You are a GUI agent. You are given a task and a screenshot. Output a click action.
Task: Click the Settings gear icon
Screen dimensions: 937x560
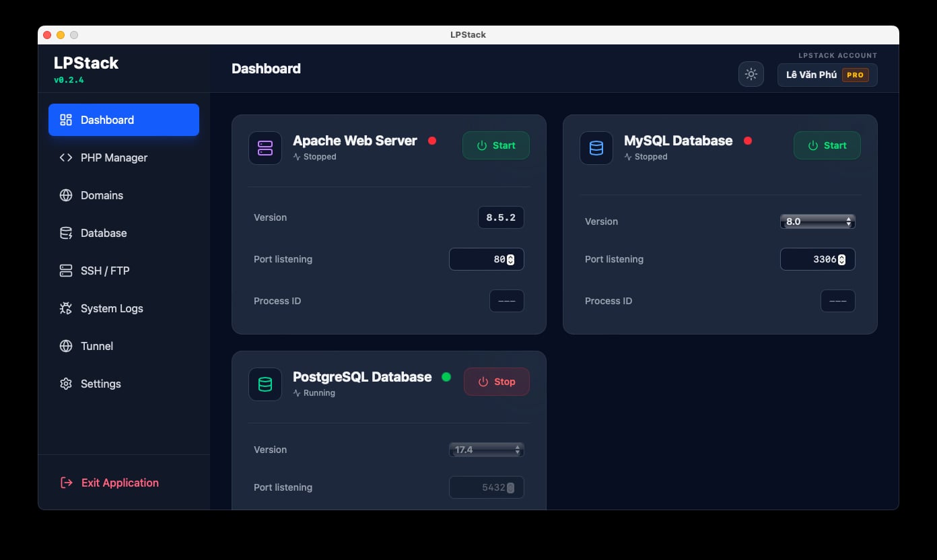pyautogui.click(x=66, y=384)
